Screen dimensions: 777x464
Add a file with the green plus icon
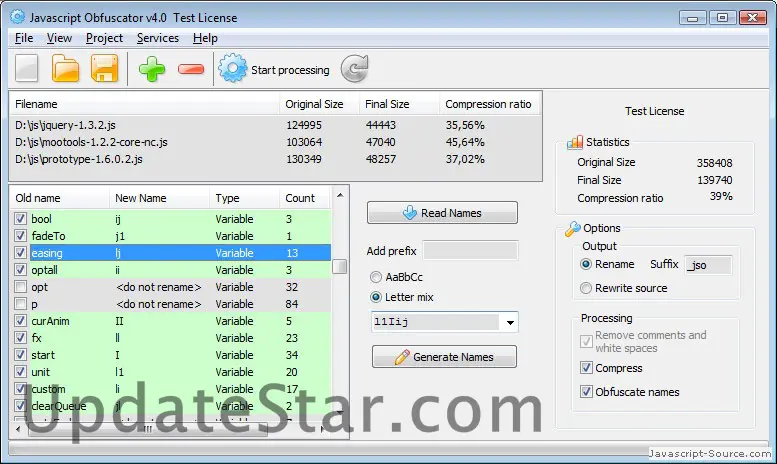[x=152, y=69]
